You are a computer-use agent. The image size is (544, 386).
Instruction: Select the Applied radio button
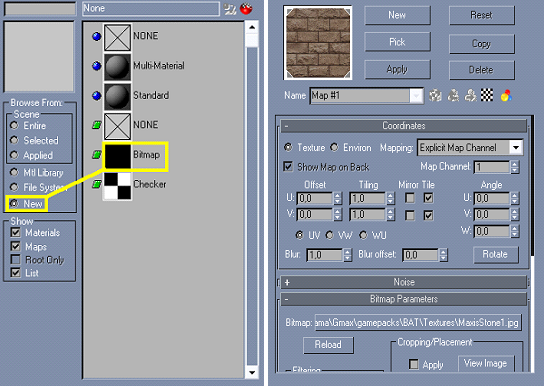click(14, 155)
